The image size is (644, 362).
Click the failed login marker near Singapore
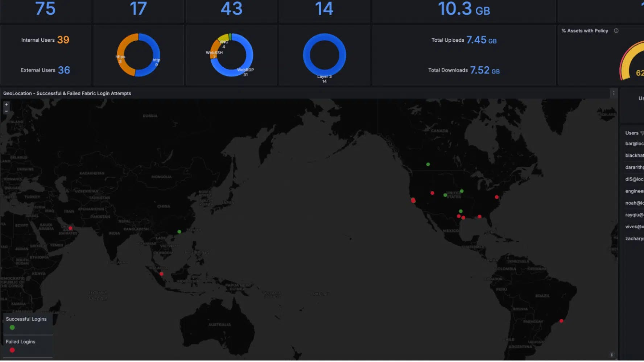[161, 274]
